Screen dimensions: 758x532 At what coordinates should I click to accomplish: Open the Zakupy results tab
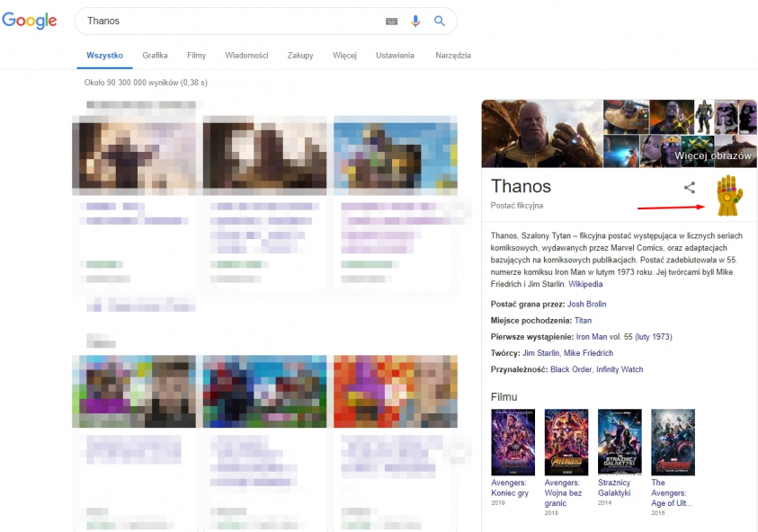(299, 55)
